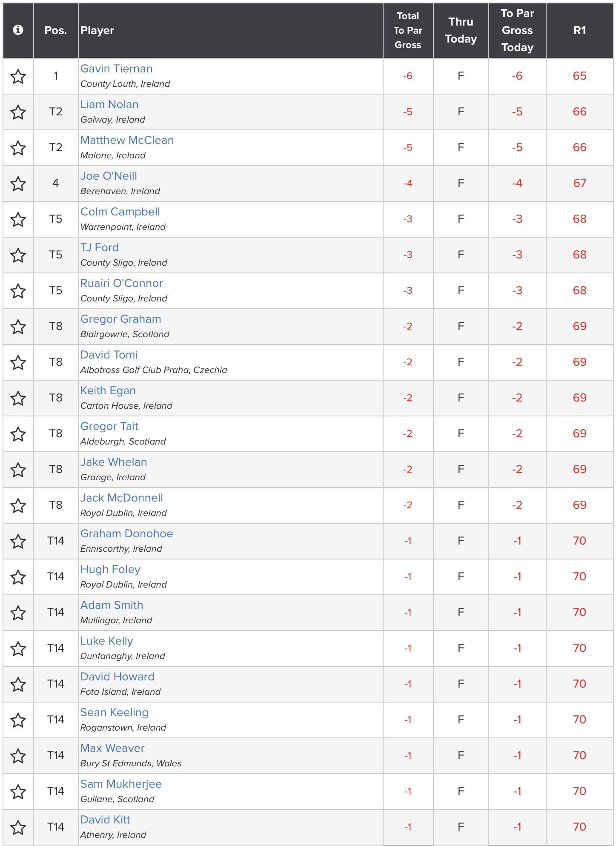Screen dimensions: 616x846
Task: Open David Tomi's player page
Action: pyautogui.click(x=109, y=355)
